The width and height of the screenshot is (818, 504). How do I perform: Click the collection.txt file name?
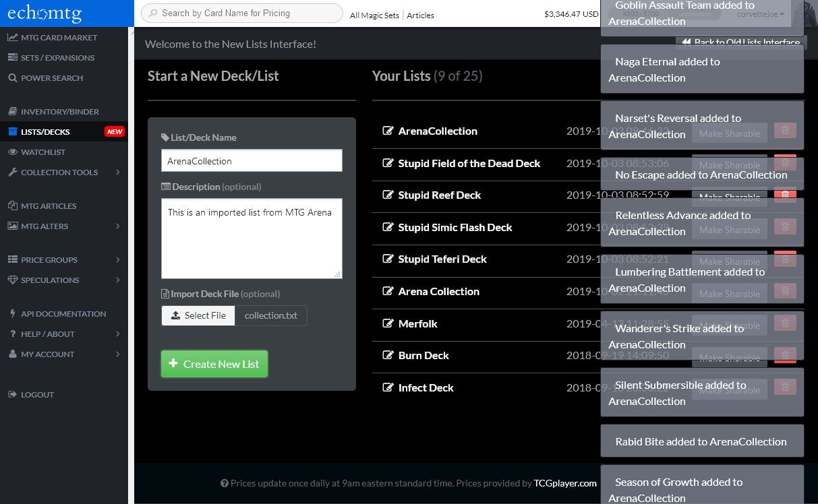271,315
